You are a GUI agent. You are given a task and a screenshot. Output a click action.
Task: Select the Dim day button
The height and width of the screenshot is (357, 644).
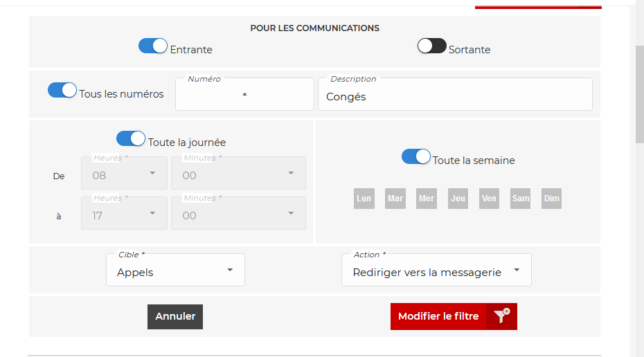[x=552, y=199]
